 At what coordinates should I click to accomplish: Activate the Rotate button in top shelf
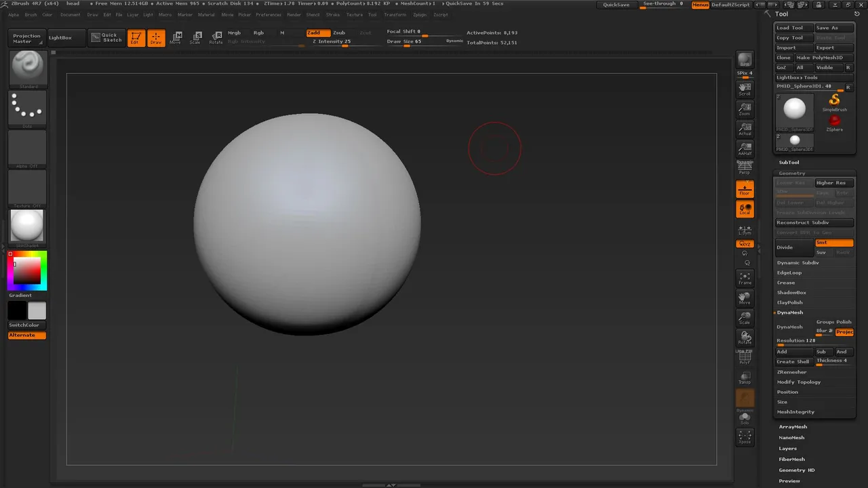(216, 38)
